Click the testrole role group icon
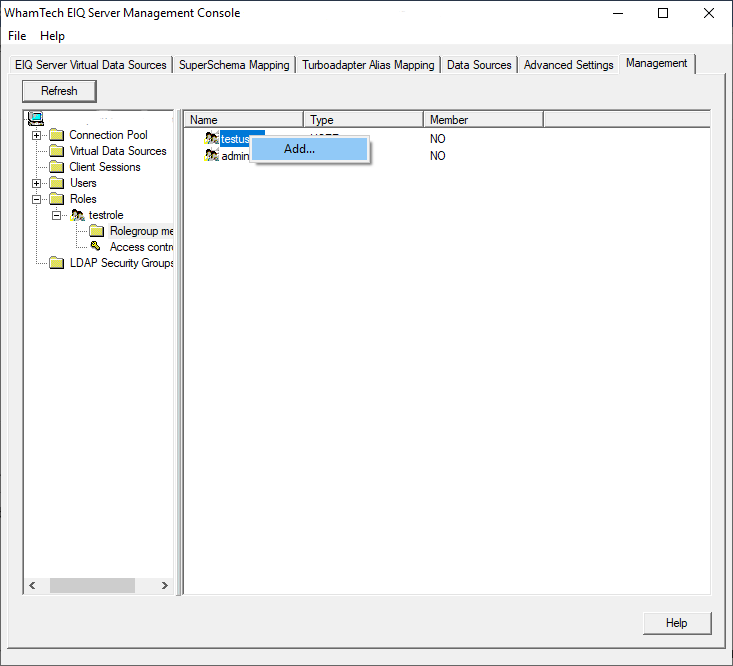 [x=78, y=215]
